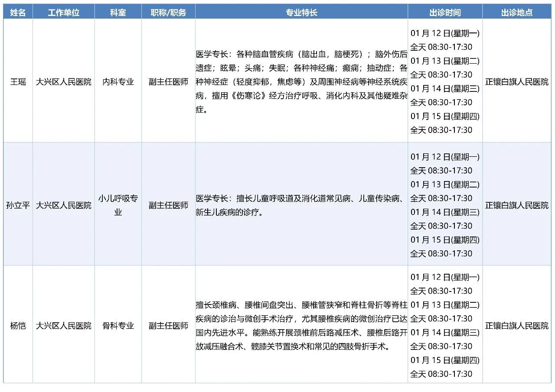Click the 姓名 column header
Image resolution: width=555 pixels, height=392 pixels.
18,13
